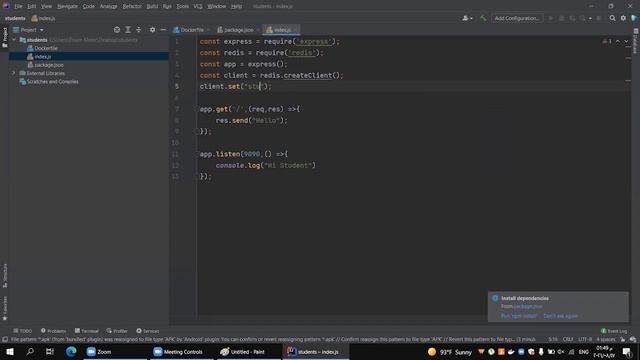Open the Services tool window
The height and width of the screenshot is (360, 640).
(148, 331)
